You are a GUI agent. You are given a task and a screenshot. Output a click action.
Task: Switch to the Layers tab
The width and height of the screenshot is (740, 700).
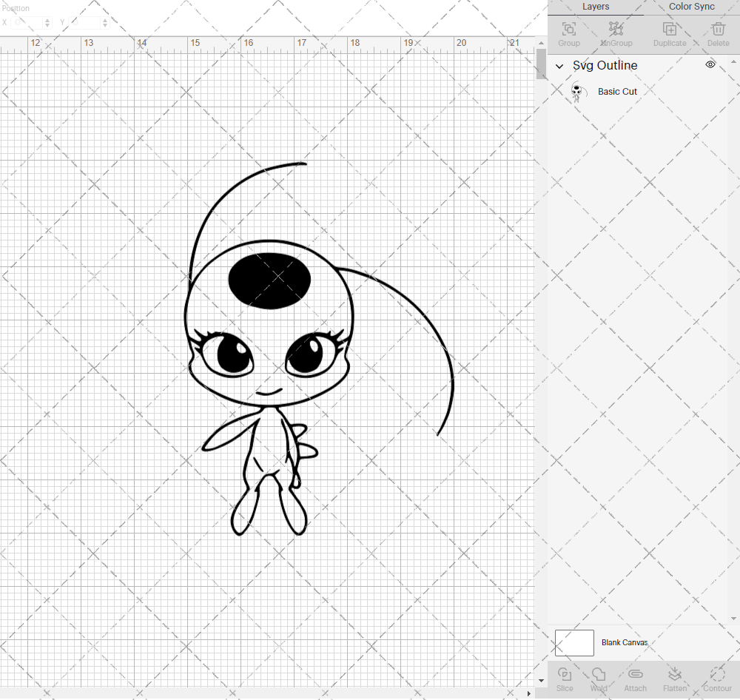(596, 7)
